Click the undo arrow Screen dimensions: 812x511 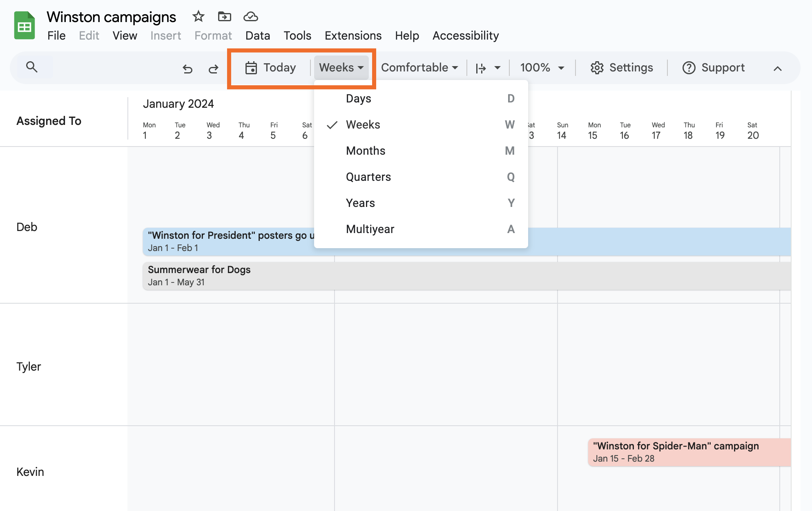[x=187, y=68]
